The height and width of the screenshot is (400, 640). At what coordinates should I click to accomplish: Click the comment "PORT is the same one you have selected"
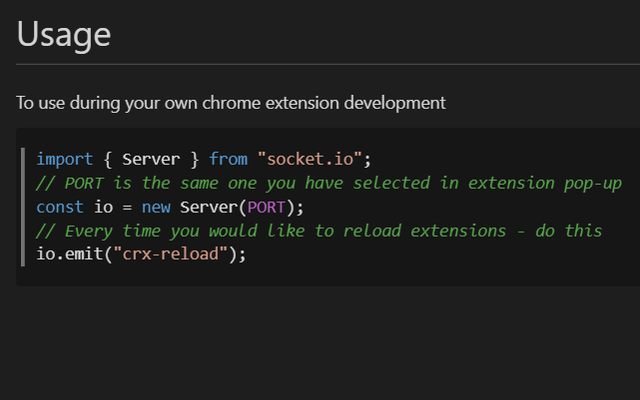coord(329,183)
